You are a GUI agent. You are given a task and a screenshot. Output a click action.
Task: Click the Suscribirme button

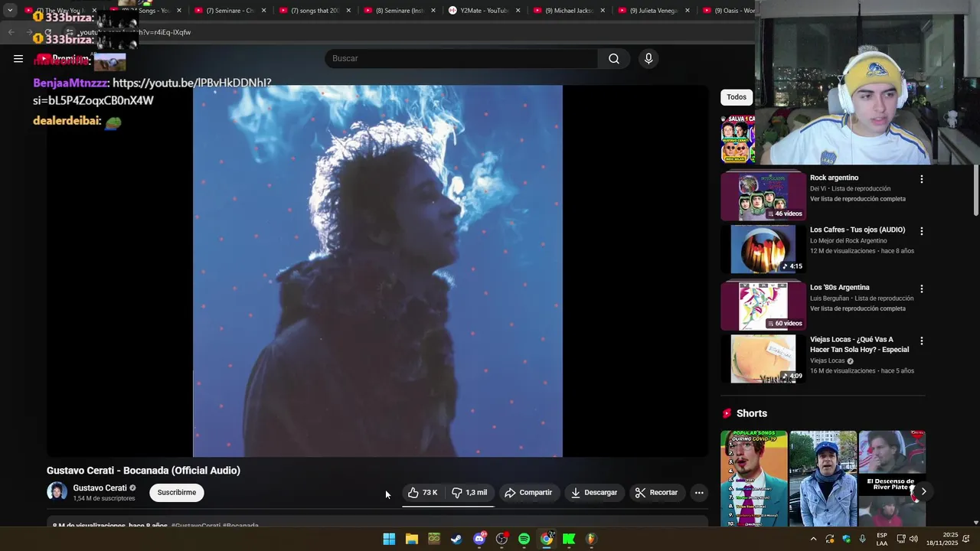pos(177,493)
